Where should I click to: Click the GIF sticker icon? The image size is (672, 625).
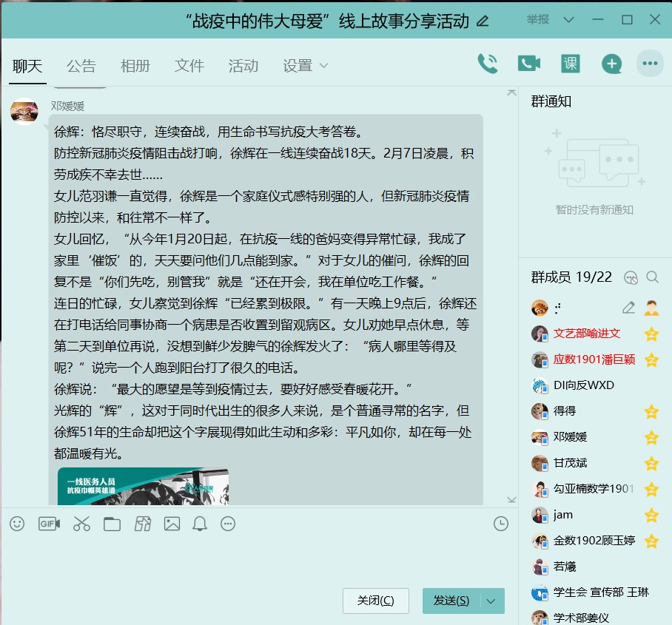49,524
